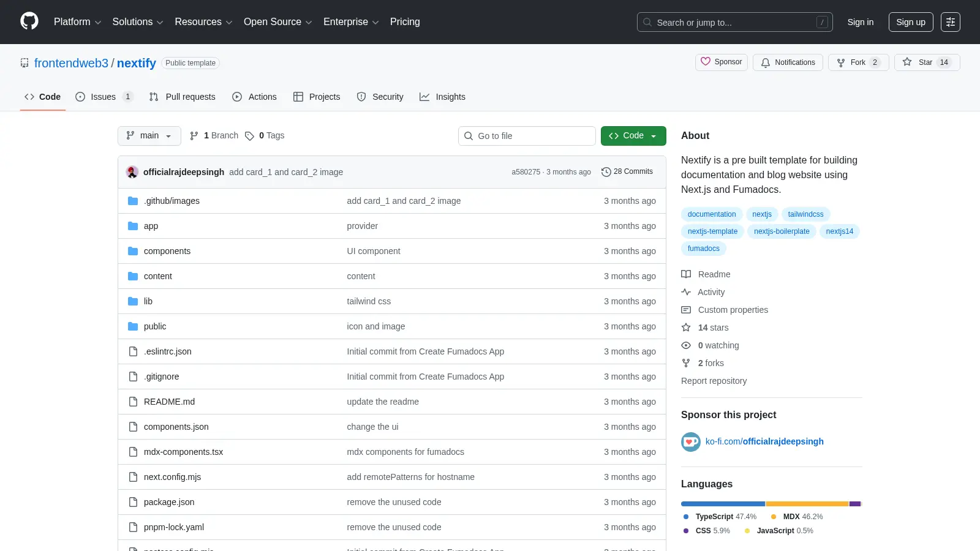Click the CSS purple language bar segment
This screenshot has width=980, height=551.
[855, 504]
